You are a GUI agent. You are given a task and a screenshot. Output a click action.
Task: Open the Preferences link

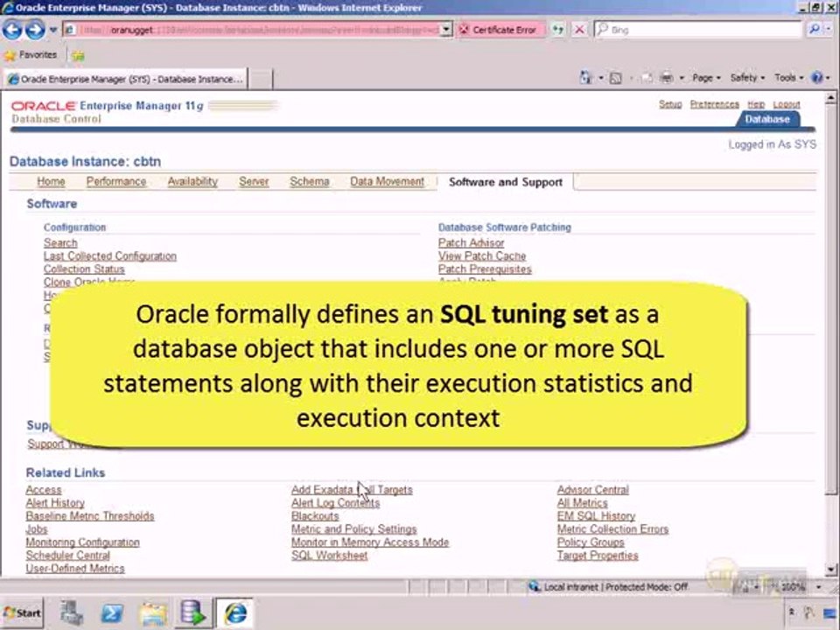point(714,104)
